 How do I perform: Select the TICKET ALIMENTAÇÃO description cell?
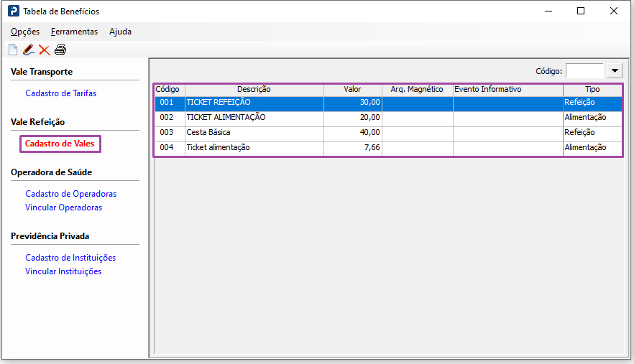254,118
